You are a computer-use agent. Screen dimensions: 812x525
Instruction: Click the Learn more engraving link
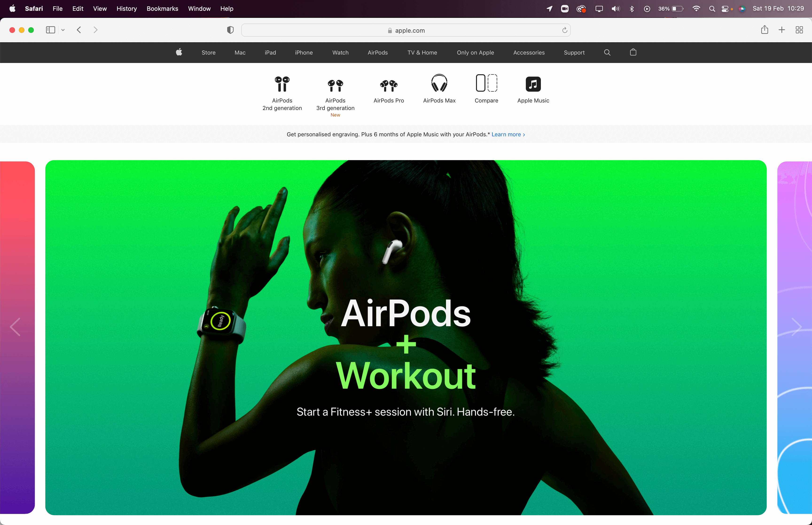tap(508, 134)
